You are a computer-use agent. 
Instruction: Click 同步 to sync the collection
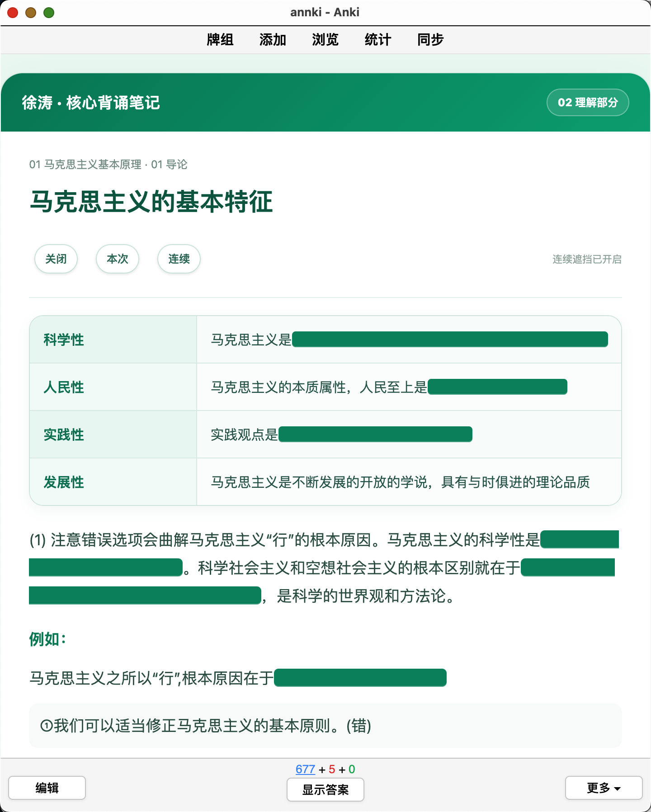(430, 40)
